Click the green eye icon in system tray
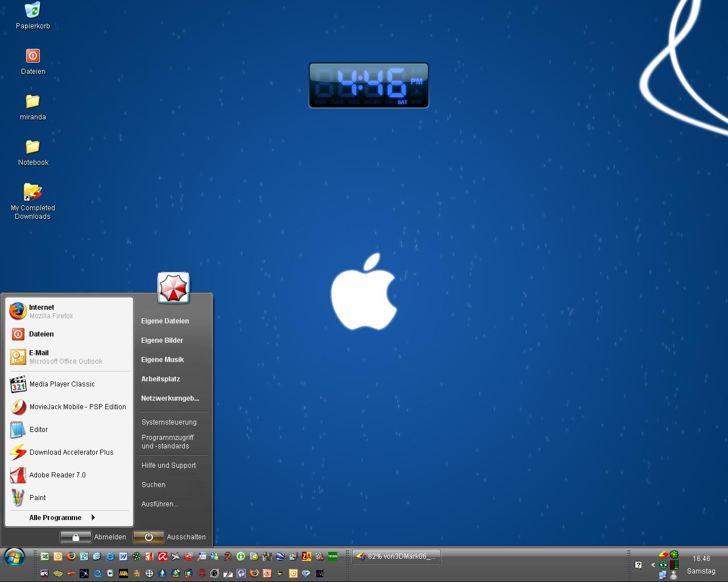The width and height of the screenshot is (728, 582). [663, 565]
